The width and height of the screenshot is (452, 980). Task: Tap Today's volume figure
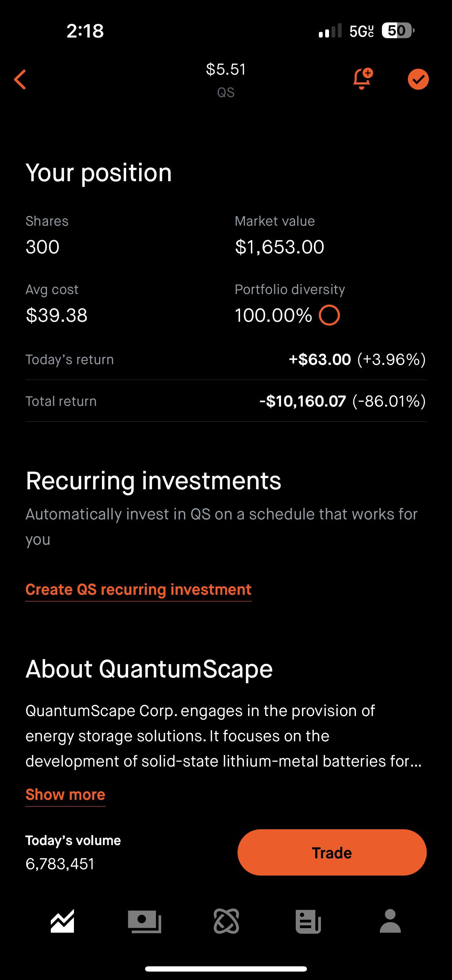pyautogui.click(x=60, y=864)
